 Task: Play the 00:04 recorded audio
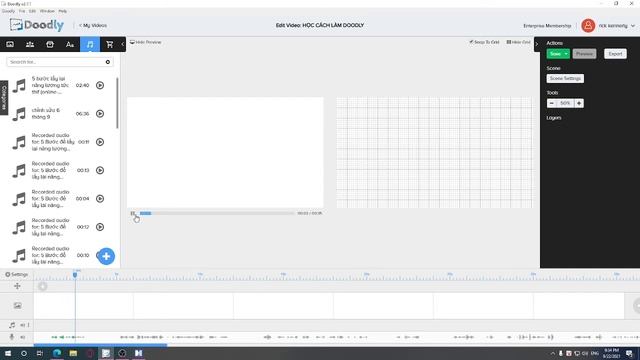[100, 199]
